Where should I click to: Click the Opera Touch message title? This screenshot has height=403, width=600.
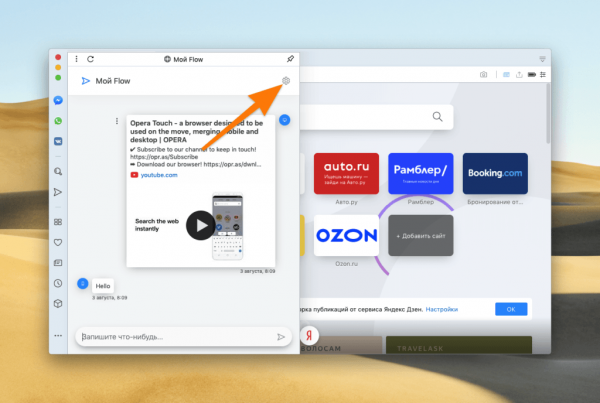pos(197,131)
